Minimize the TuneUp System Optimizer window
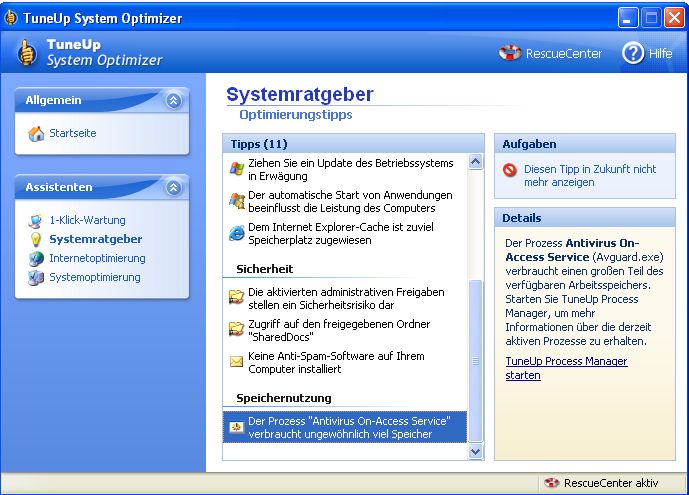The width and height of the screenshot is (689, 495). pos(628,18)
